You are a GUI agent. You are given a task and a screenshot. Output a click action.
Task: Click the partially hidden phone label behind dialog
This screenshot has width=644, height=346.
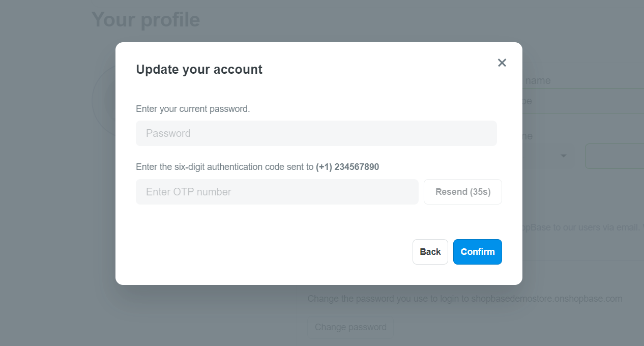528,136
